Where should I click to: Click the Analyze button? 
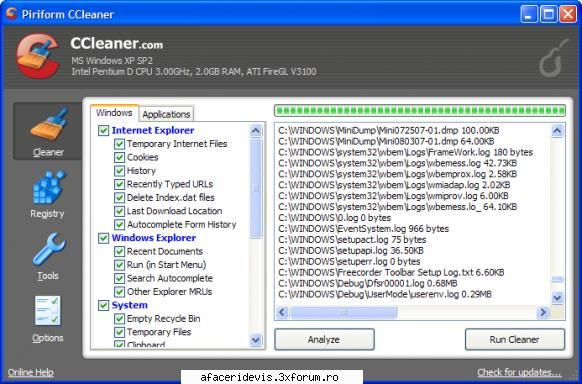(324, 339)
